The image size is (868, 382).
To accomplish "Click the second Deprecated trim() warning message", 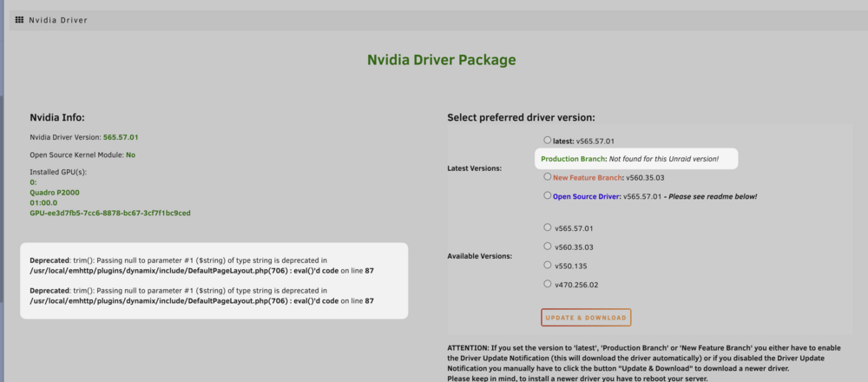I will point(202,296).
